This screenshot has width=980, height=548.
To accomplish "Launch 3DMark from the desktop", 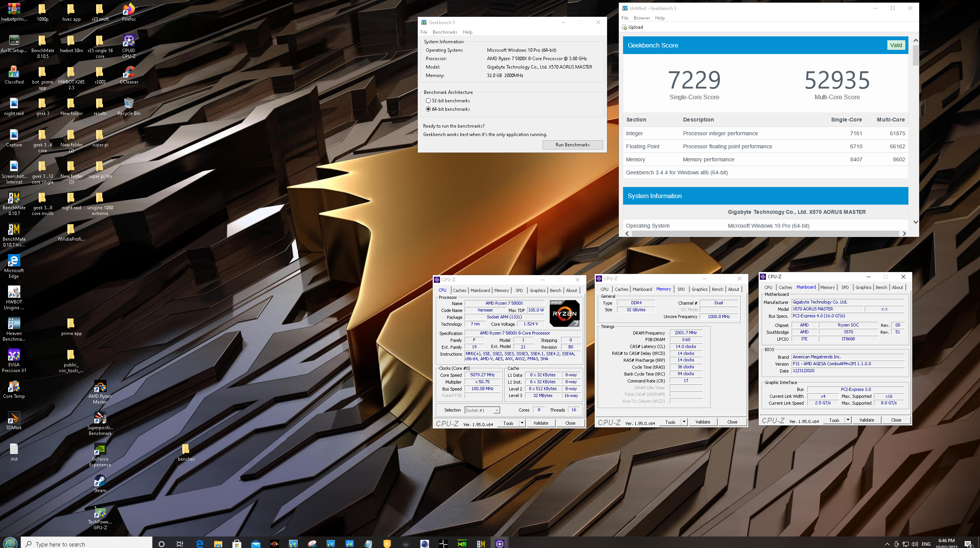I will [14, 420].
